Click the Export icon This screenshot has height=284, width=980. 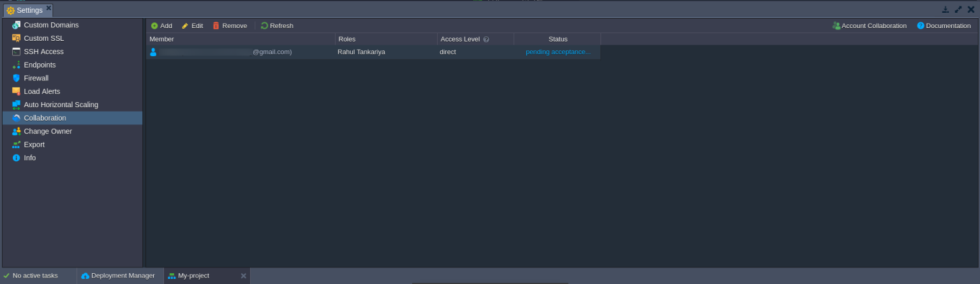click(x=16, y=144)
